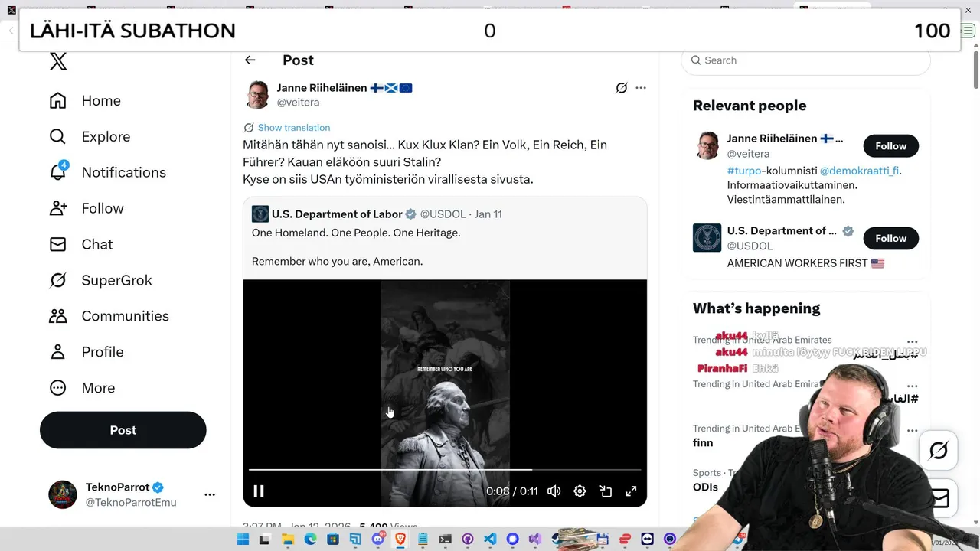Image resolution: width=980 pixels, height=551 pixels.
Task: Mute the video with speaker icon
Action: click(x=554, y=491)
